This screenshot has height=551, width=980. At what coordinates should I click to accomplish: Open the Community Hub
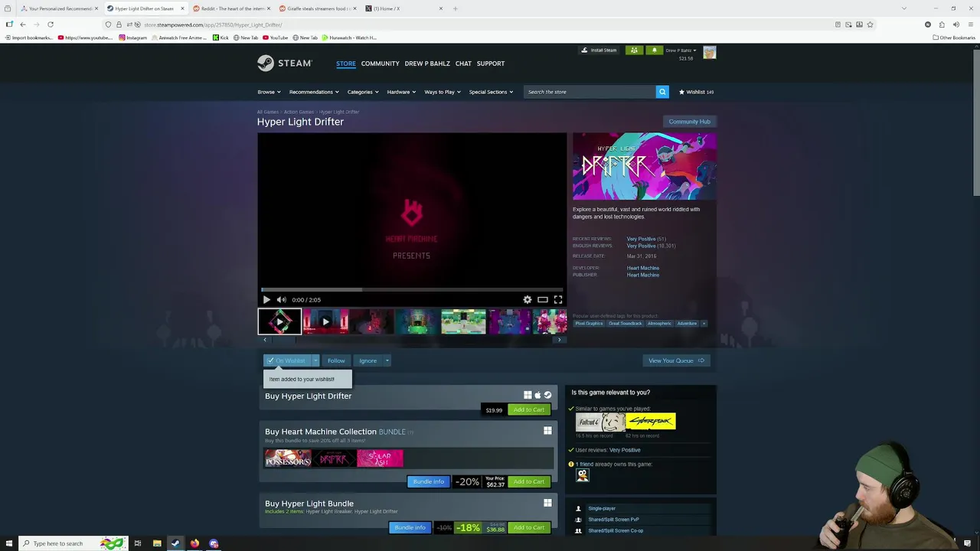click(689, 122)
